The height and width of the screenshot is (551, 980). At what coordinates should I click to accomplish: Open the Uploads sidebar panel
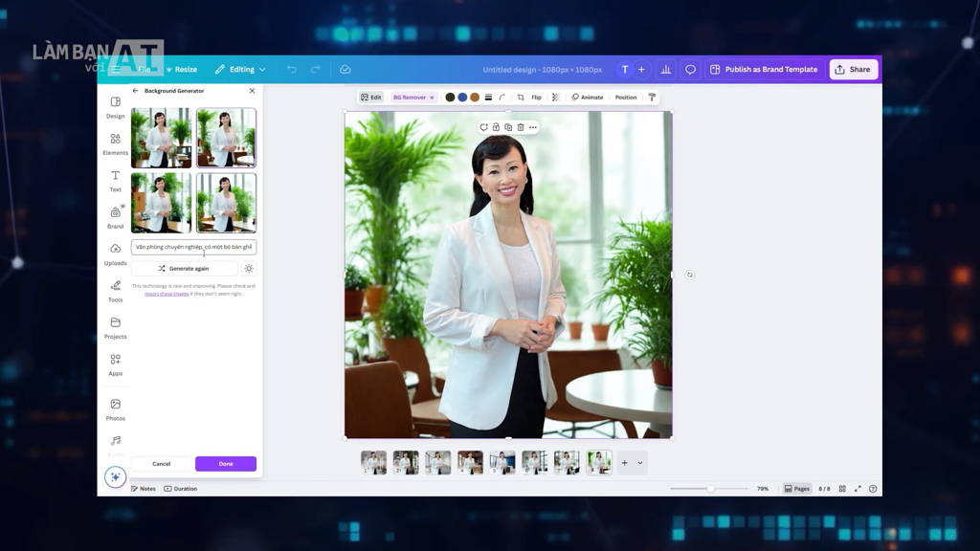[115, 254]
